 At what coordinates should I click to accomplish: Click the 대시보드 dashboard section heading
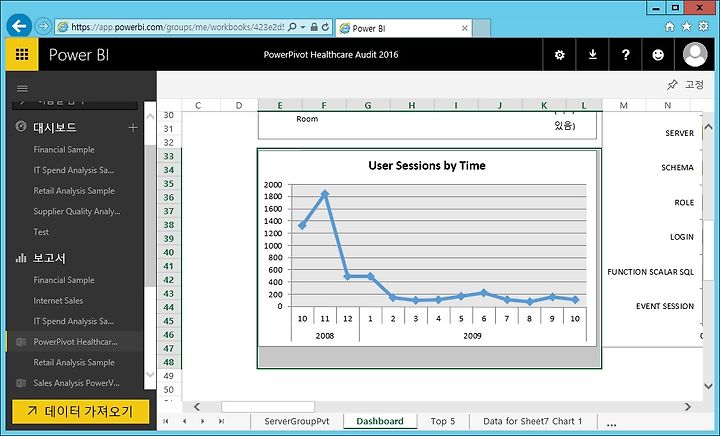pos(55,128)
